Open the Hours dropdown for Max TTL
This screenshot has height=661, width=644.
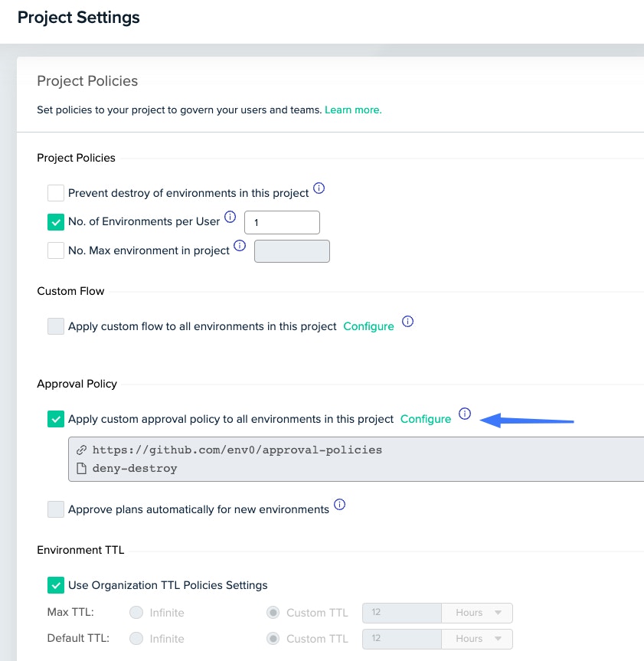point(476,612)
